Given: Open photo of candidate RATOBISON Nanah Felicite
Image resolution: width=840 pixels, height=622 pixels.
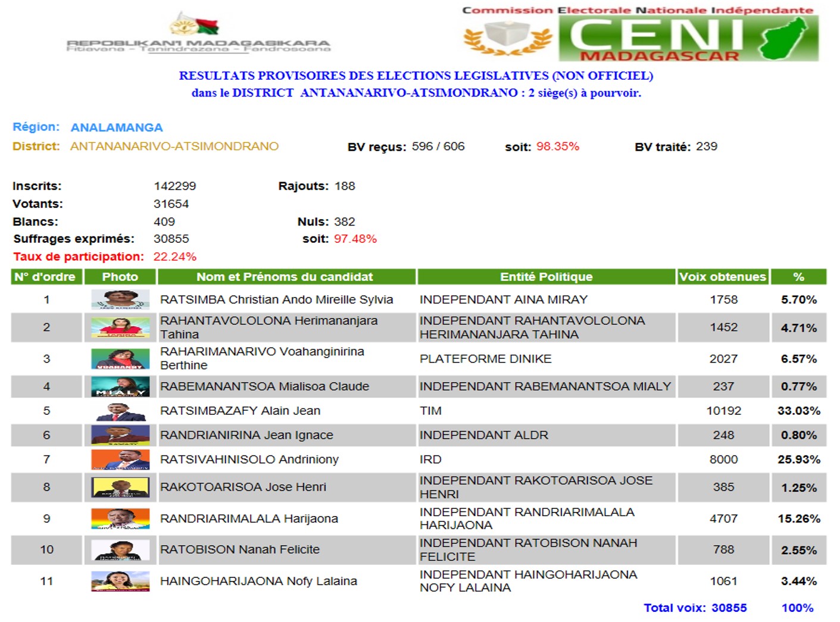Looking at the screenshot, I should tap(120, 549).
